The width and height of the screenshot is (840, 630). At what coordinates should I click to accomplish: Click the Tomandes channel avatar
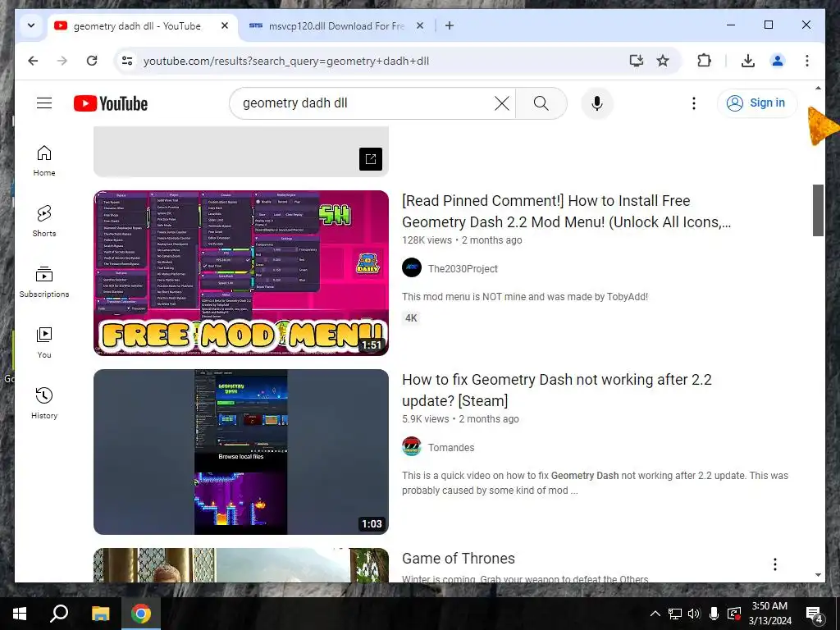[412, 447]
